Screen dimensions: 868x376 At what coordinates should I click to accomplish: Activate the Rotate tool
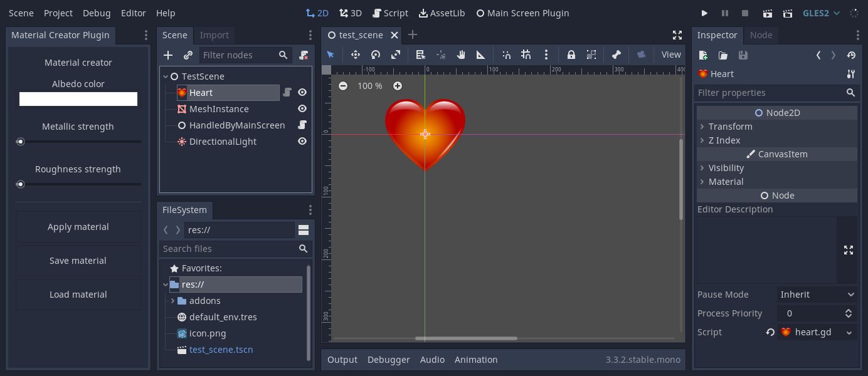pyautogui.click(x=376, y=55)
